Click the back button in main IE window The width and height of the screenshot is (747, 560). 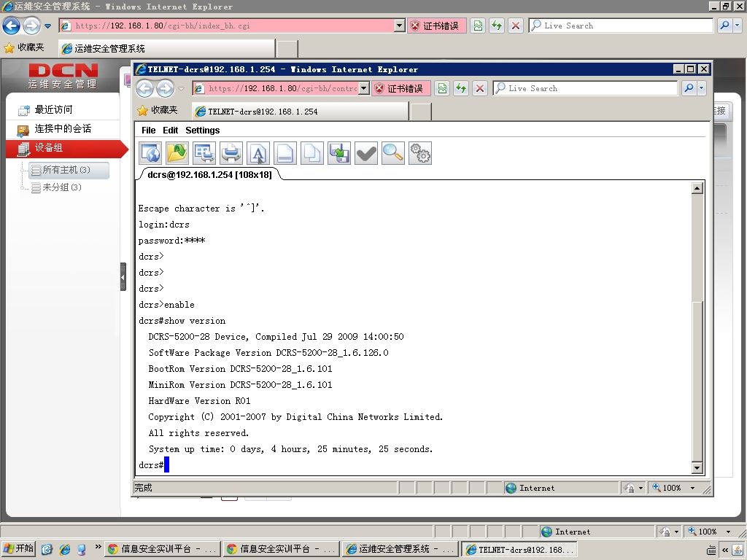pyautogui.click(x=12, y=26)
